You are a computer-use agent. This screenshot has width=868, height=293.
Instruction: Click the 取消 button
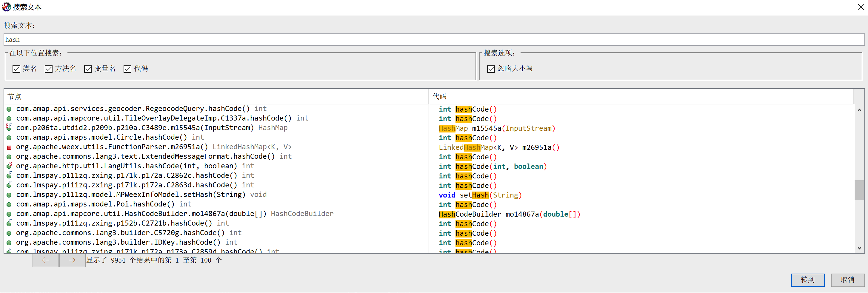click(x=848, y=280)
